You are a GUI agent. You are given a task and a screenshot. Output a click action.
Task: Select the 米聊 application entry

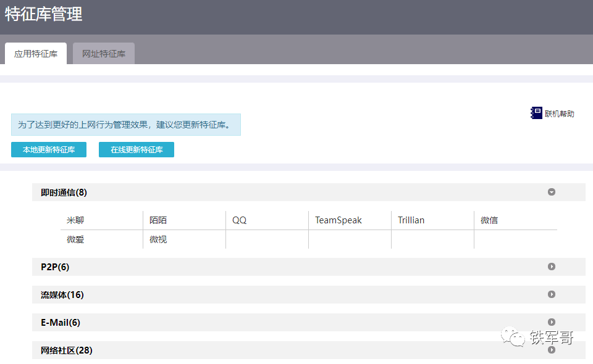[x=75, y=220]
